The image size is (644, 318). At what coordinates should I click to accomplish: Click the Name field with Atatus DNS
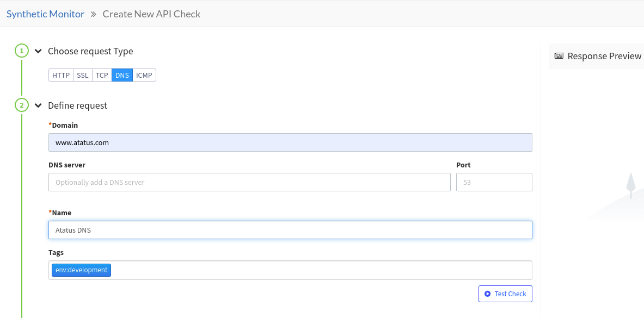pyautogui.click(x=290, y=230)
